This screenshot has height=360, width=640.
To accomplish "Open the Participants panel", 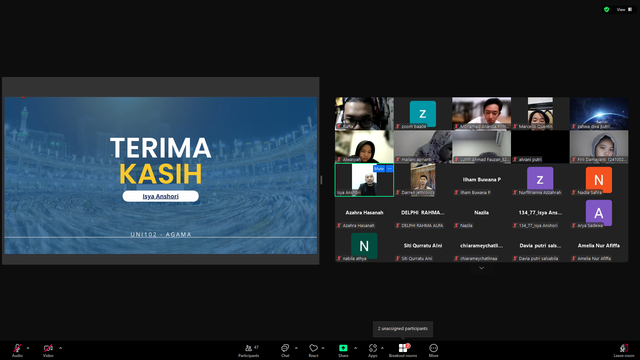I will pyautogui.click(x=249, y=350).
